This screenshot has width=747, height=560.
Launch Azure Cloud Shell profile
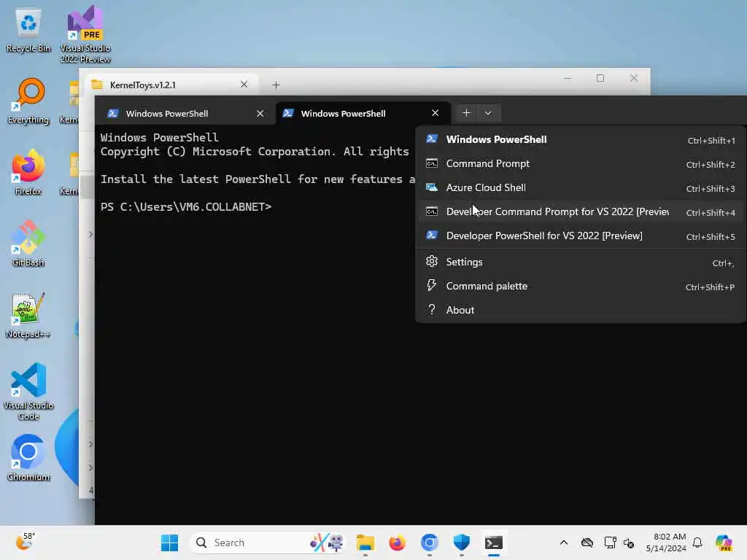[580, 187]
